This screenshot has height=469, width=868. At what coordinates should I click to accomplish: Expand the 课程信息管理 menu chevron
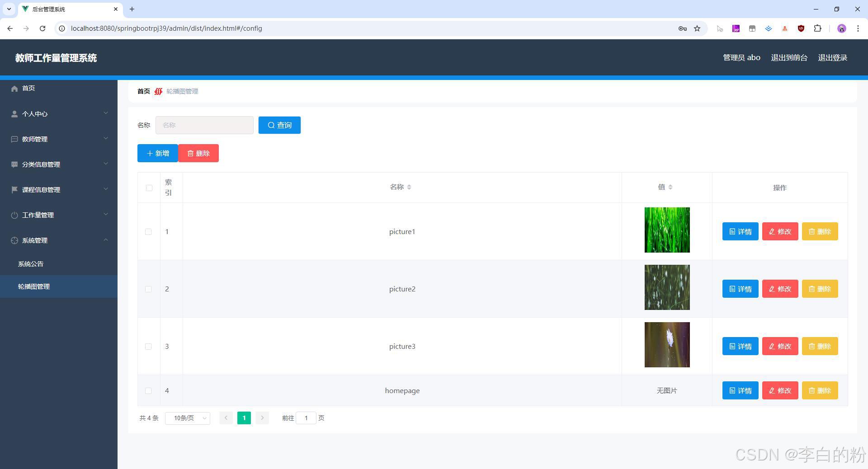(x=106, y=189)
